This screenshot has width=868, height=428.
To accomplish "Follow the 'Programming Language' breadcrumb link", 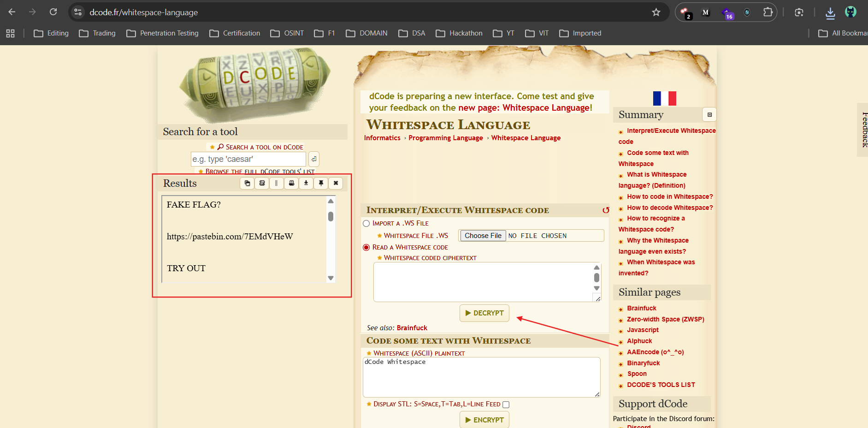I will coord(446,138).
